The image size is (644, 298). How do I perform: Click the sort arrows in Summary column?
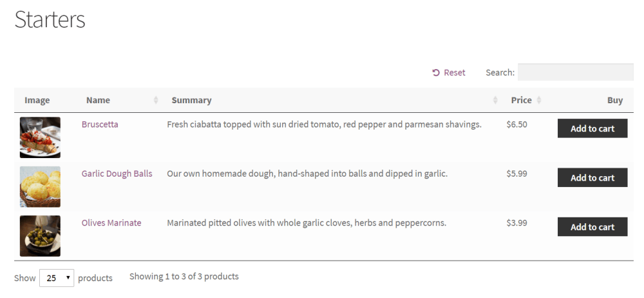pyautogui.click(x=495, y=101)
